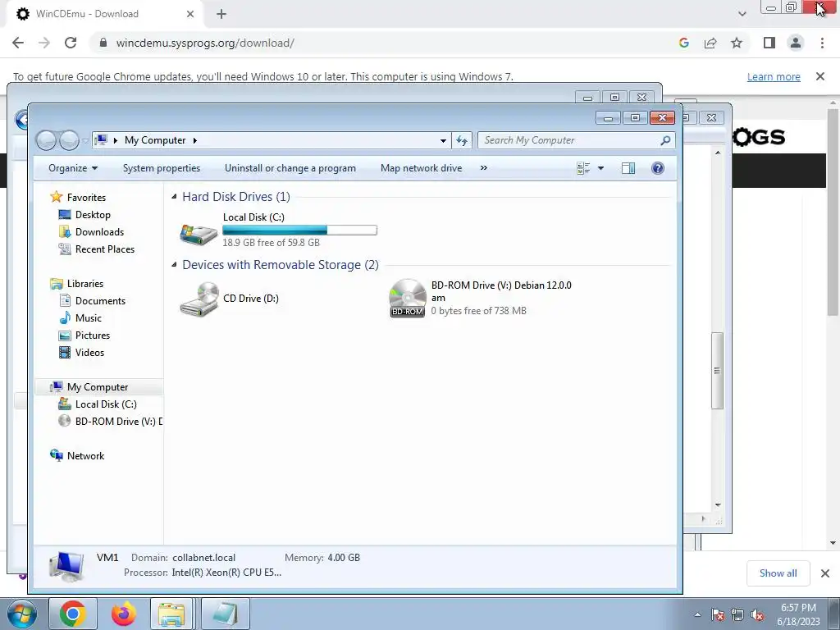Screen dimensions: 840x630
Task: Click System properties in toolbar
Action: click(x=162, y=168)
